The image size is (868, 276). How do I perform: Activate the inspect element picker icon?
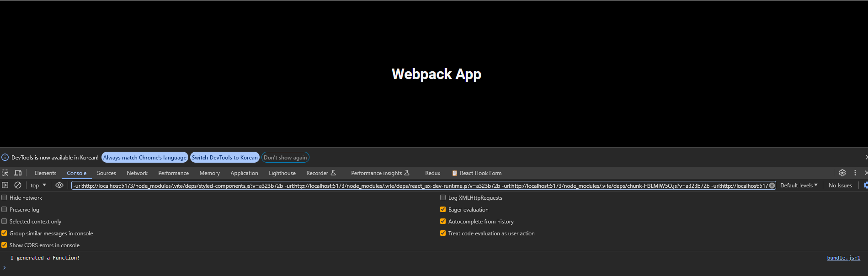coord(5,173)
